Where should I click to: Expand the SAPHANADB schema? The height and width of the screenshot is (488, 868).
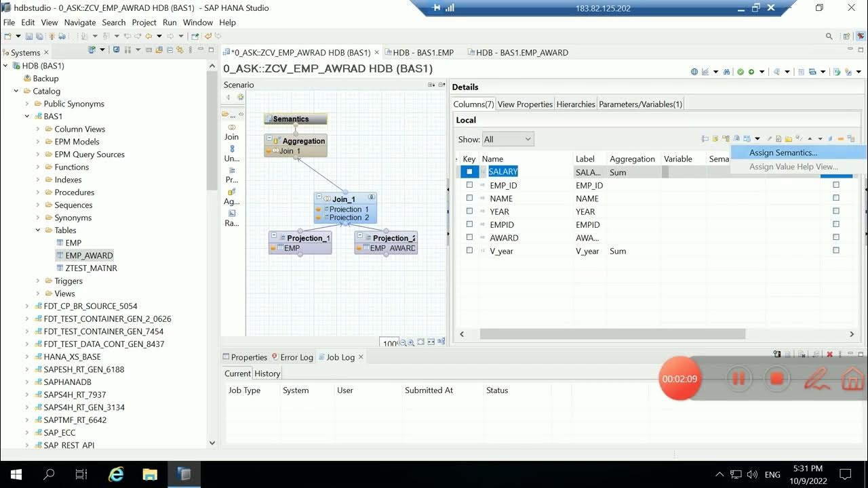click(x=27, y=382)
